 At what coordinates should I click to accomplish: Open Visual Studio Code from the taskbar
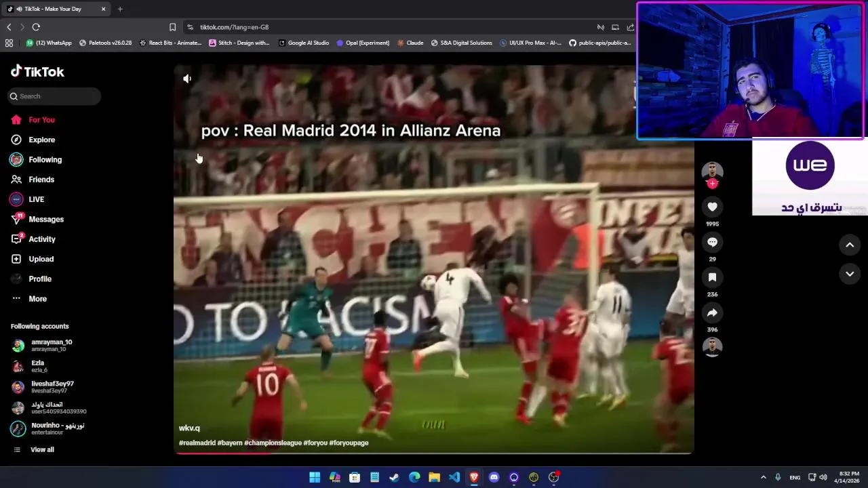(x=454, y=477)
